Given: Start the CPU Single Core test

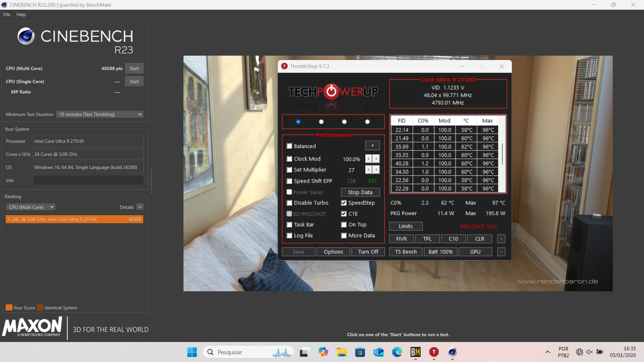Looking at the screenshot, I should click(134, 81).
